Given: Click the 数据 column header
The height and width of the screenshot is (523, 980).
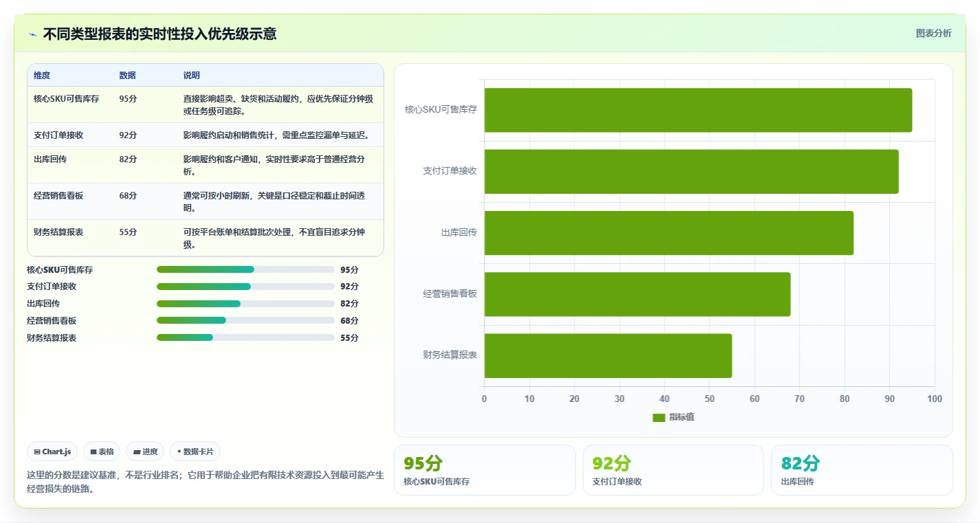Looking at the screenshot, I should tap(127, 76).
